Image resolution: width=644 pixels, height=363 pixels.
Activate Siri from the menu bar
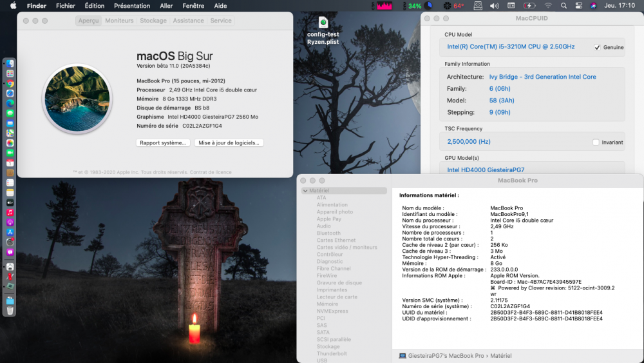click(x=594, y=6)
